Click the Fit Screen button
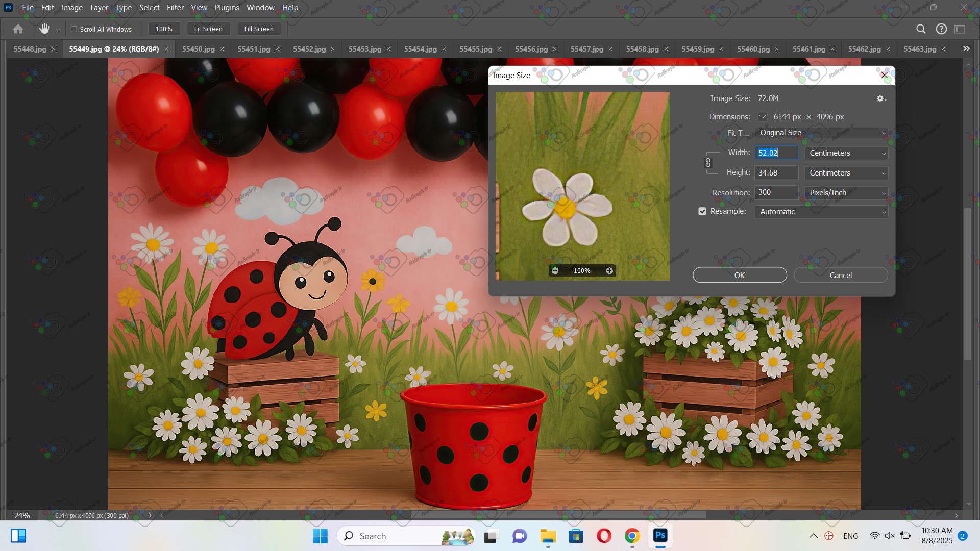The height and width of the screenshot is (551, 980). 208,29
